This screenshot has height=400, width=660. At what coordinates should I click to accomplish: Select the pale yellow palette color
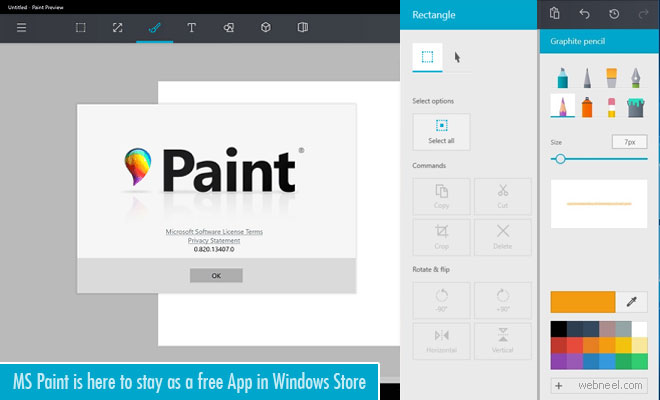[x=639, y=345]
